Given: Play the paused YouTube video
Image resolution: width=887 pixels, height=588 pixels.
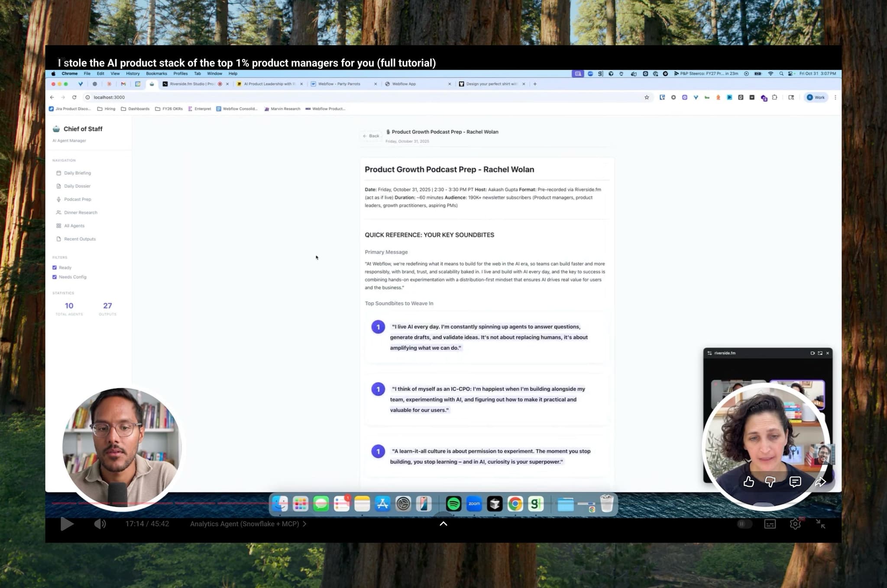Looking at the screenshot, I should [x=67, y=524].
